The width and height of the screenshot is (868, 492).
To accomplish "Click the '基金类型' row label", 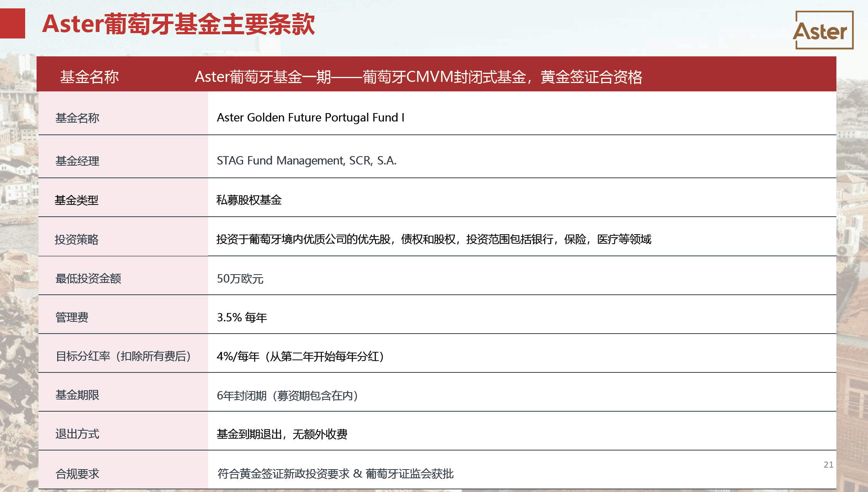I will click(x=77, y=200).
